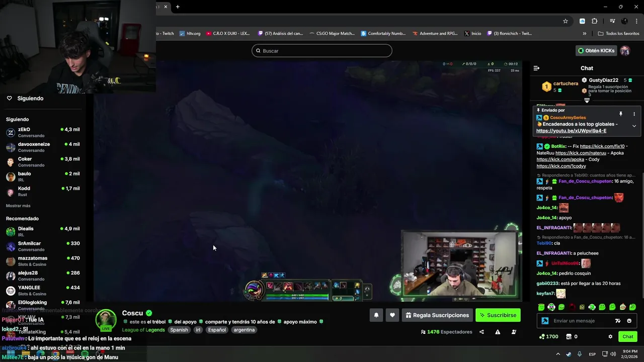The image size is (644, 362).
Task: Open chat settings gear icon
Action: click(x=610, y=336)
